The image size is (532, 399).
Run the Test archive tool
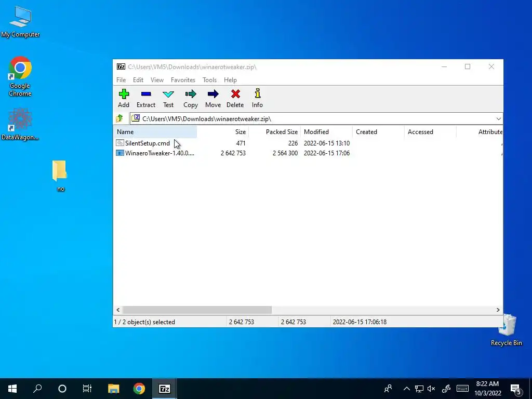click(x=168, y=94)
